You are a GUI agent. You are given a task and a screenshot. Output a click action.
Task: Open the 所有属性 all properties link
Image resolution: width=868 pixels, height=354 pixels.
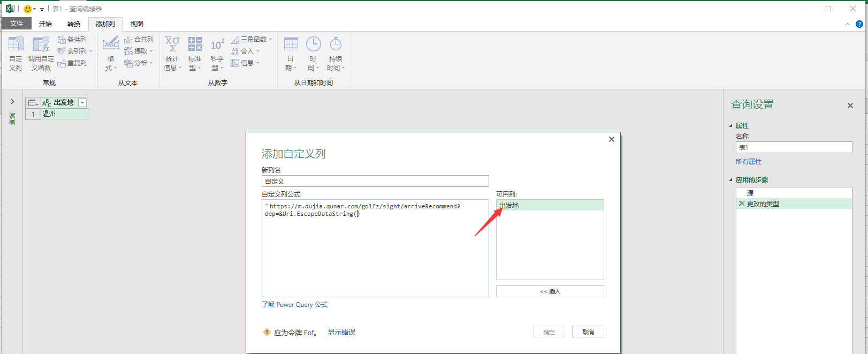[749, 162]
